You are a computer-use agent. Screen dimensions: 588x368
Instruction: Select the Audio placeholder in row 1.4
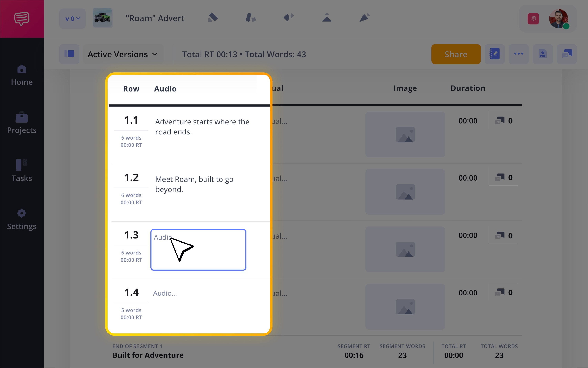pos(165,293)
